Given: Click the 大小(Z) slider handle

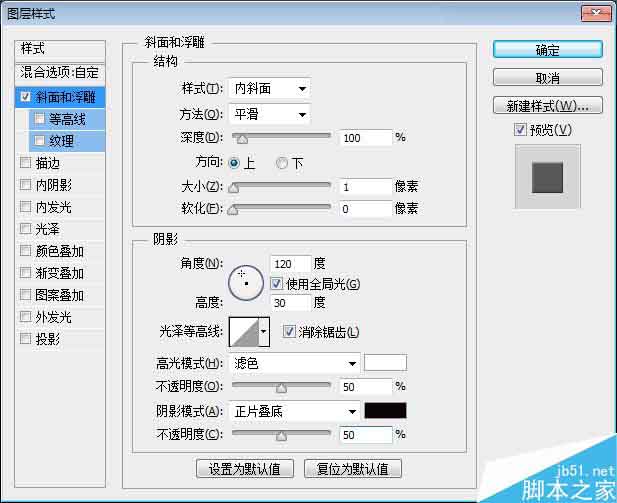Looking at the screenshot, I should click(234, 188).
